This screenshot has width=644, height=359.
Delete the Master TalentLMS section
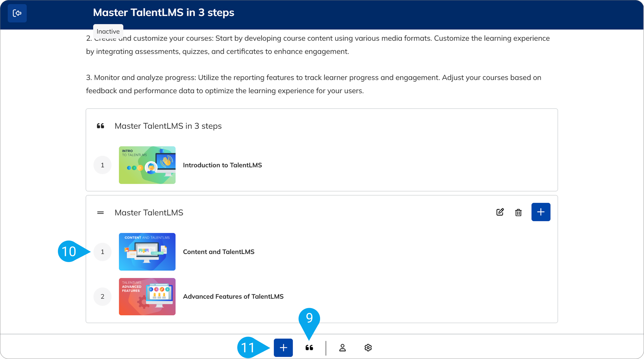pyautogui.click(x=518, y=212)
